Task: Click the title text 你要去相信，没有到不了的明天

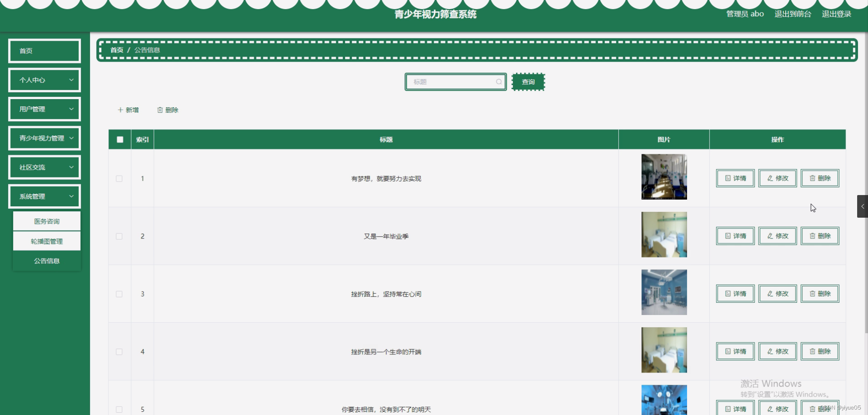Action: coord(386,410)
